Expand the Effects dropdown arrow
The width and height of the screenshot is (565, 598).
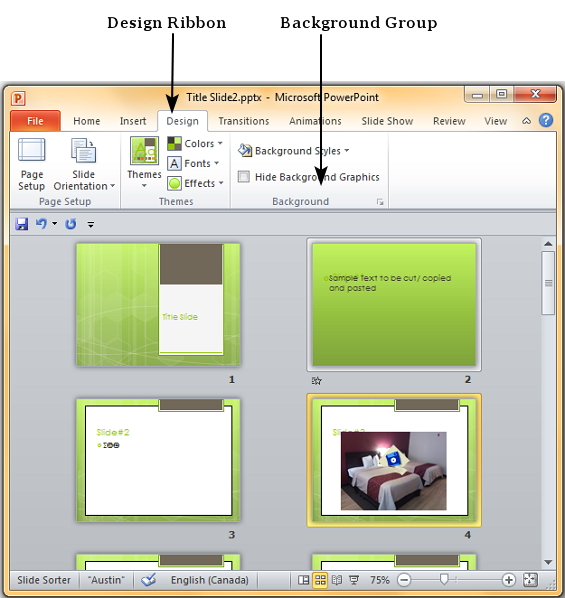coord(221,183)
